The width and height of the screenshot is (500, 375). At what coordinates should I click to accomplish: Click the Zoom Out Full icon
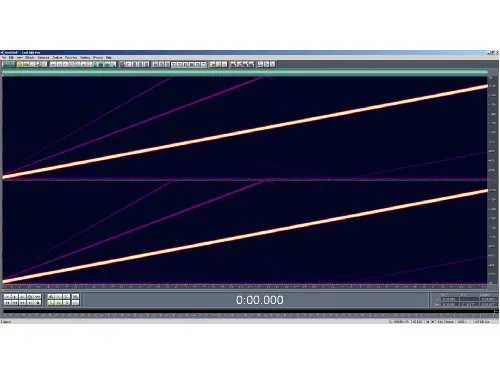click(x=67, y=297)
